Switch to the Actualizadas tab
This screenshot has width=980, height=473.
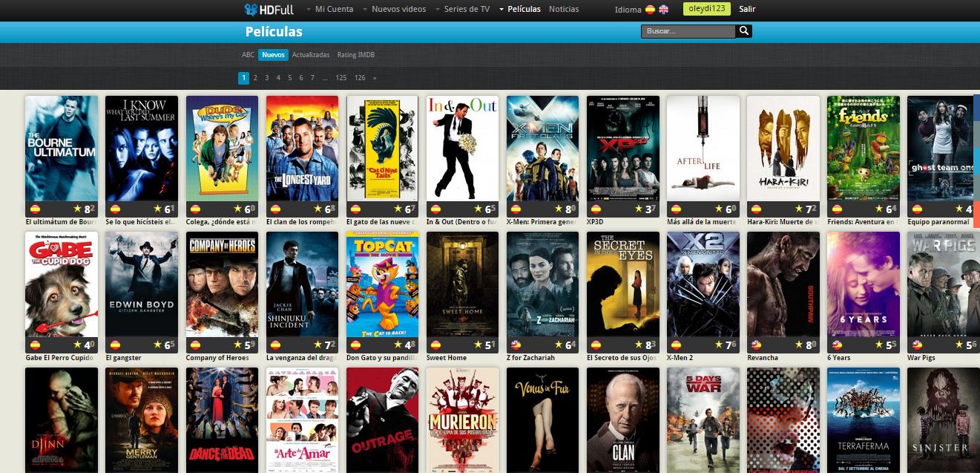pyautogui.click(x=311, y=55)
